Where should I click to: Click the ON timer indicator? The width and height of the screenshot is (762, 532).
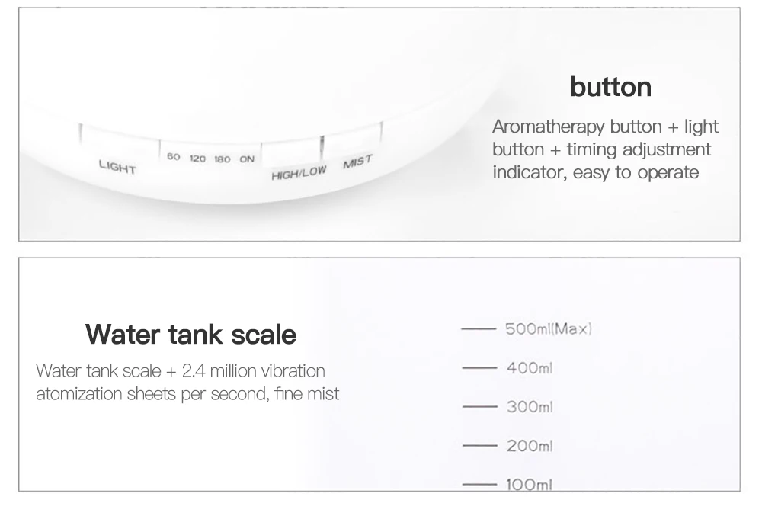pos(247,159)
